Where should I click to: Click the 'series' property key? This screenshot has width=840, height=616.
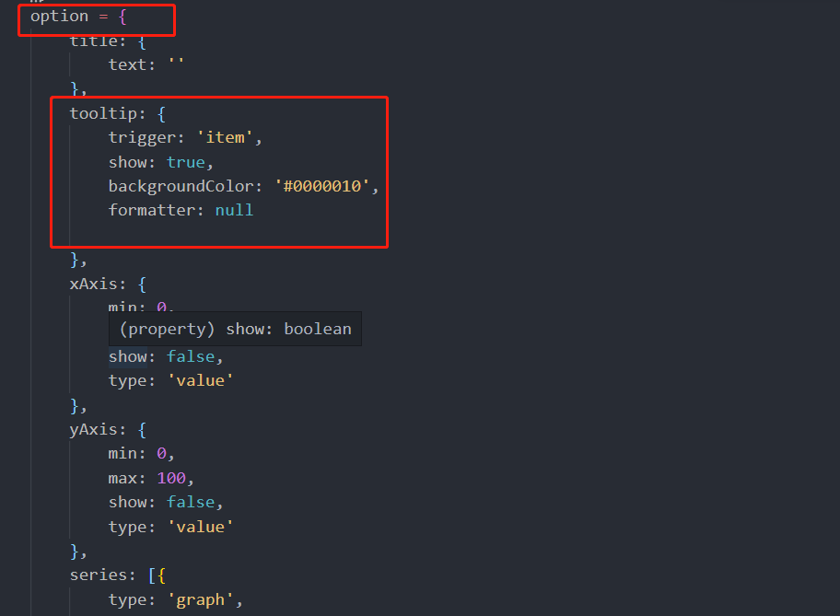[x=99, y=575]
